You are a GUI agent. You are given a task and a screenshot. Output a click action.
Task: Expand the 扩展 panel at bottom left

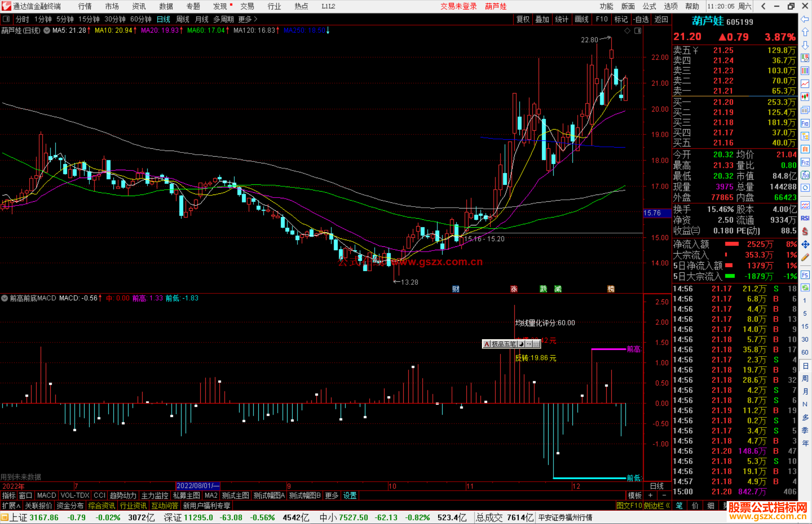pos(11,506)
